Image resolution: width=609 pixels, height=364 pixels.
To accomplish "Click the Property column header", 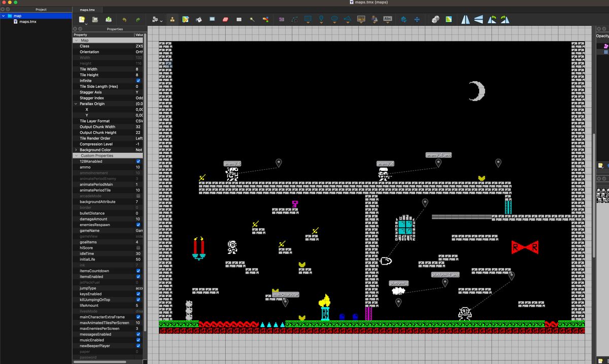I will tap(103, 34).
